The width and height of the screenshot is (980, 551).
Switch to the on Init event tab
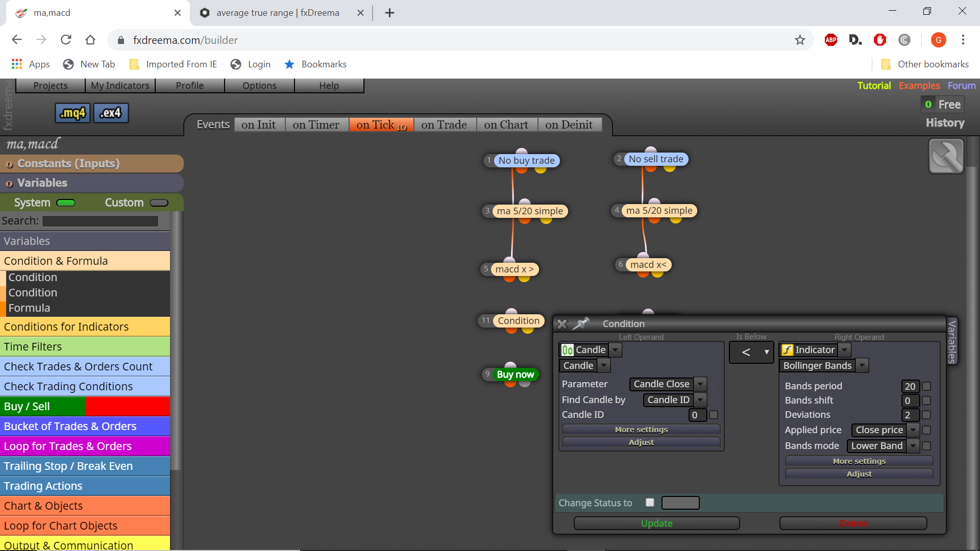tap(259, 125)
